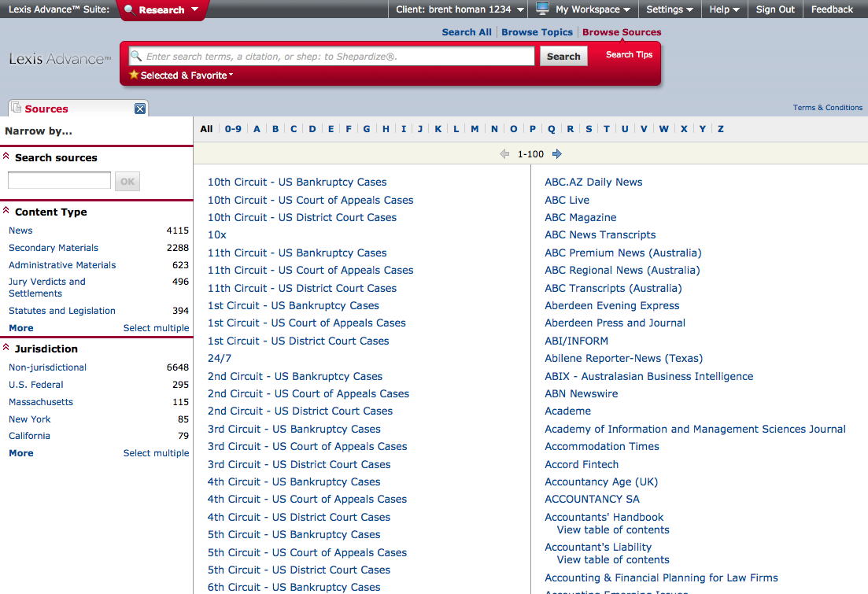The height and width of the screenshot is (594, 868).
Task: Click More under Content Type
Action: (21, 328)
